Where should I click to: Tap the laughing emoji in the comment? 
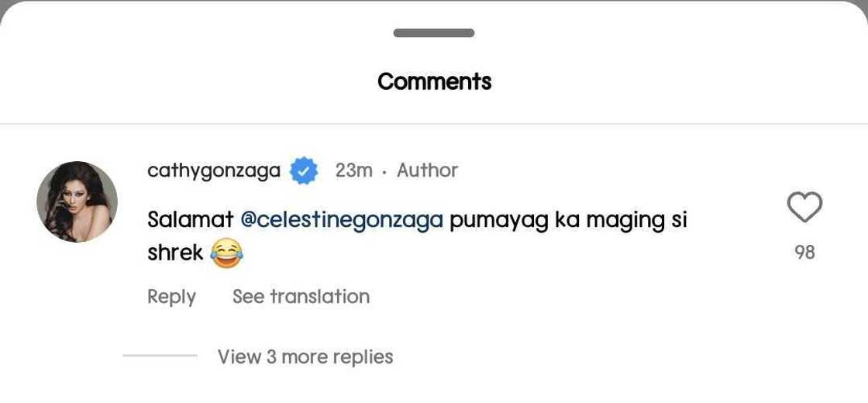226,253
